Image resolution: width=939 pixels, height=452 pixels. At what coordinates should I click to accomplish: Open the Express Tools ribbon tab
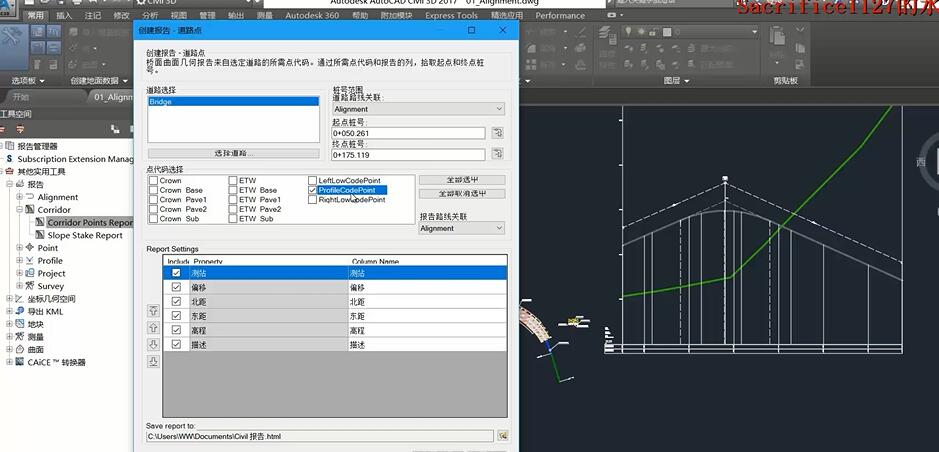tap(451, 16)
